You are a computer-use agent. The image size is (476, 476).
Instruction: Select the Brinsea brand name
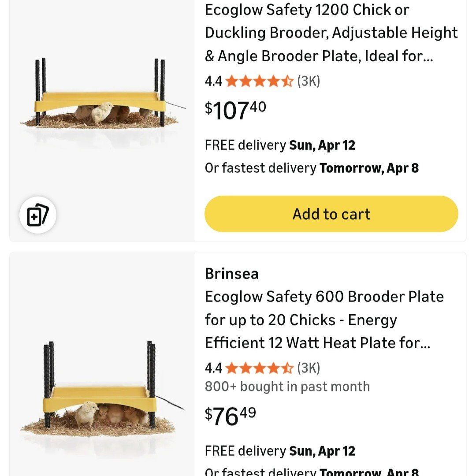(x=232, y=273)
